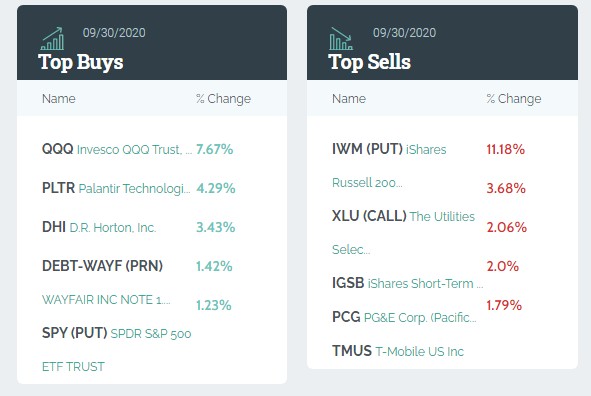Select XLU (CALL) The Utilities entry
This screenshot has height=396, width=591.
[403, 232]
